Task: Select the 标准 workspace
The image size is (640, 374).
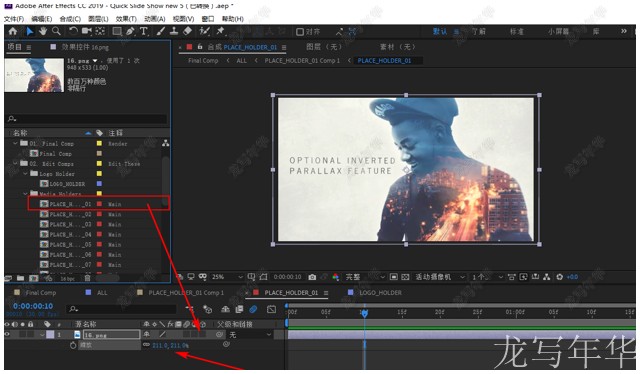Action: click(516, 31)
